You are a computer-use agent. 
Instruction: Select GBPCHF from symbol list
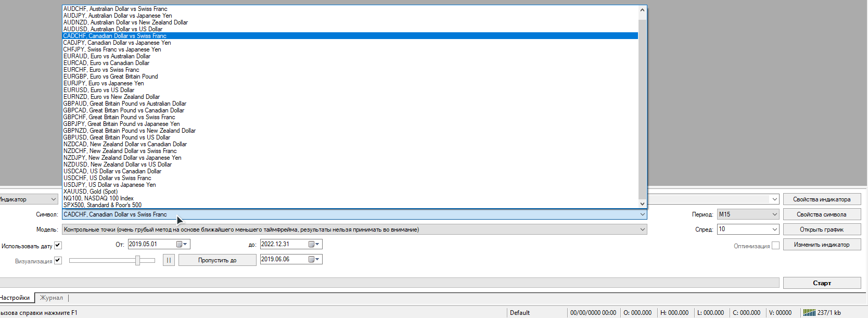pyautogui.click(x=350, y=117)
